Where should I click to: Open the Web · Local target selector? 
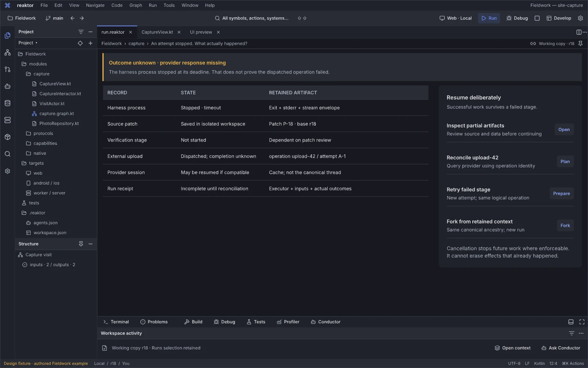coord(455,18)
